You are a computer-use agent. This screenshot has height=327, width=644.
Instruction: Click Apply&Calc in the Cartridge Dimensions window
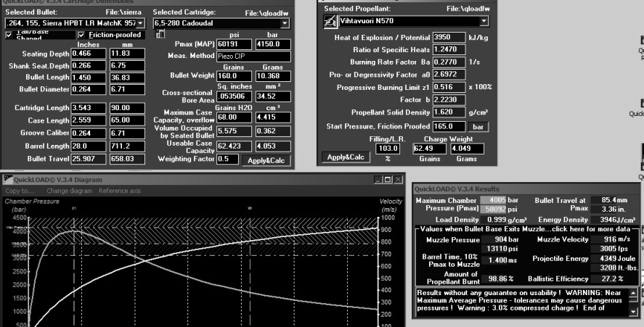[266, 160]
